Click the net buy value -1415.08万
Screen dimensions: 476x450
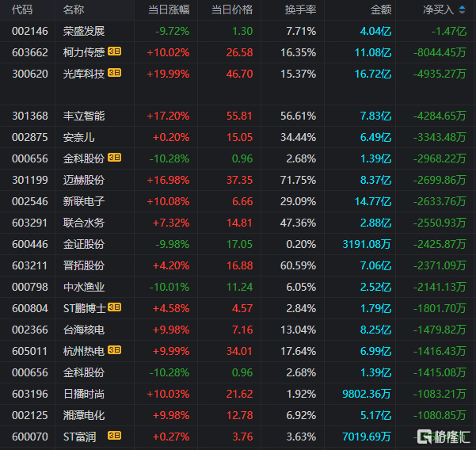coord(440,372)
